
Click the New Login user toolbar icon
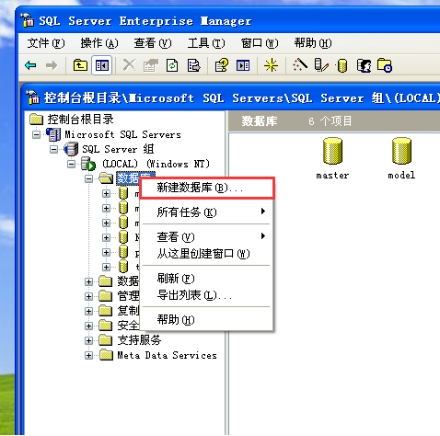tap(364, 66)
